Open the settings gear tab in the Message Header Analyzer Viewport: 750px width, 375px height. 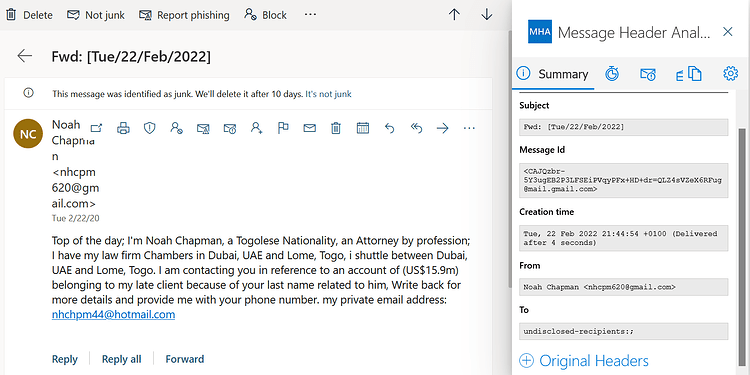pos(730,74)
